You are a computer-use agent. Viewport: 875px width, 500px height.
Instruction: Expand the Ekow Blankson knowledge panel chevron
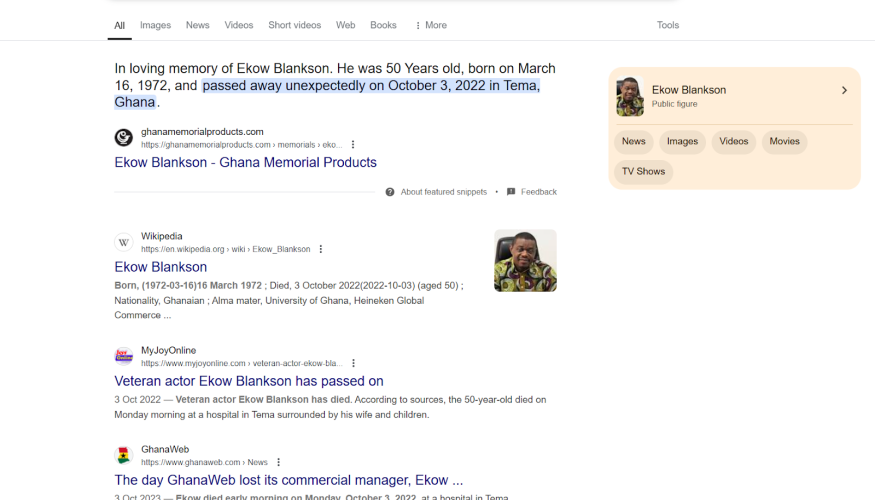(x=844, y=90)
